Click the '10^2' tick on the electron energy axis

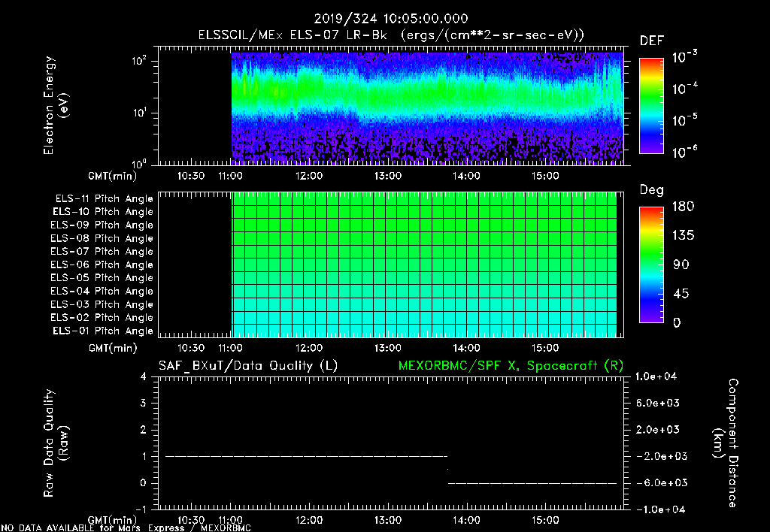(139, 61)
